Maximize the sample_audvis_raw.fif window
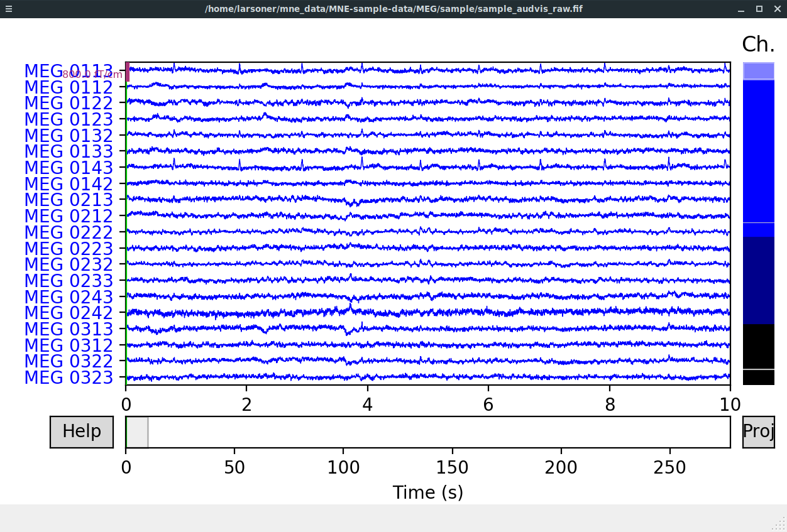Image resolution: width=787 pixels, height=532 pixels. coord(759,9)
